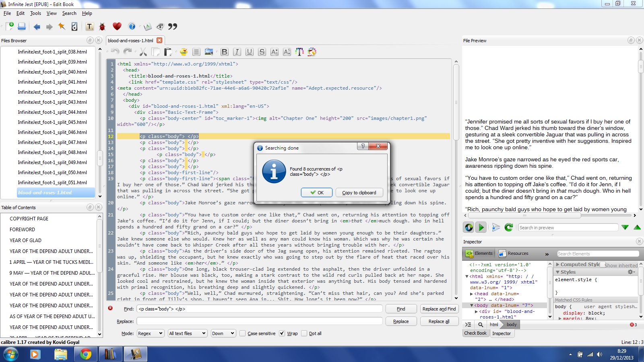Switch to the Check Book tab

[x=475, y=333]
